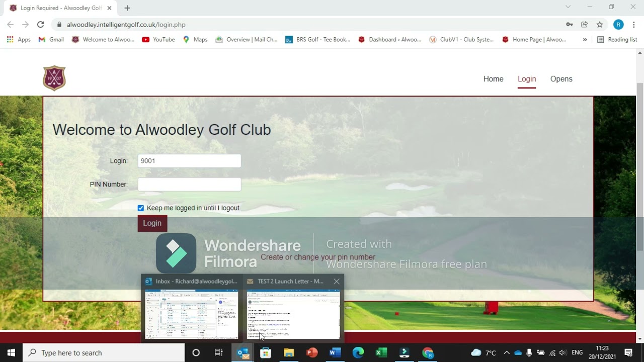Open the Chrome profile avatar R
This screenshot has height=362, width=644.
pos(619,25)
